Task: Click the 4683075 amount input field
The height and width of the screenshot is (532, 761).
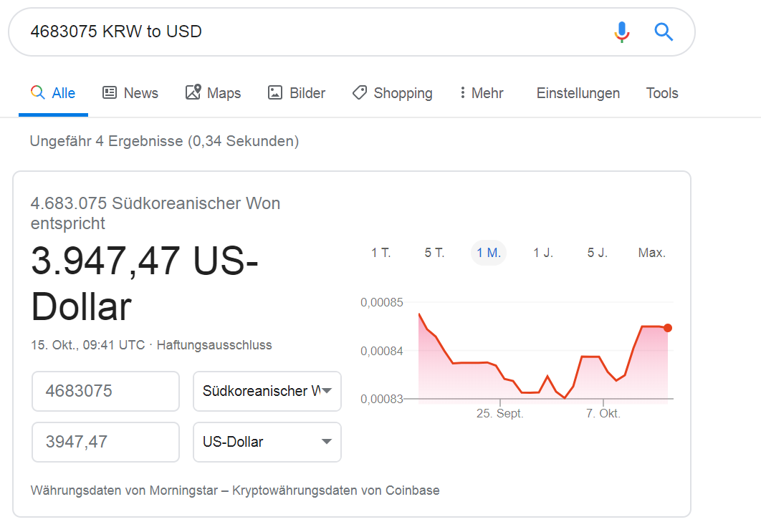Action: tap(106, 391)
